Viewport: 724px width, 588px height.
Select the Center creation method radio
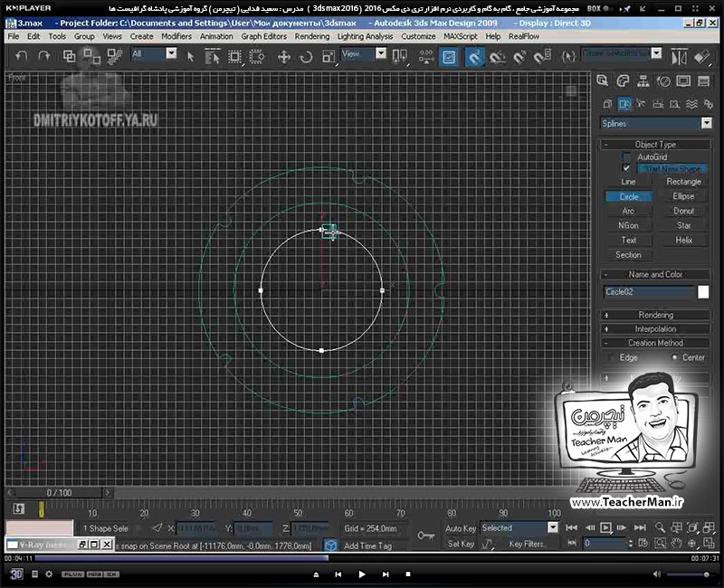[674, 357]
